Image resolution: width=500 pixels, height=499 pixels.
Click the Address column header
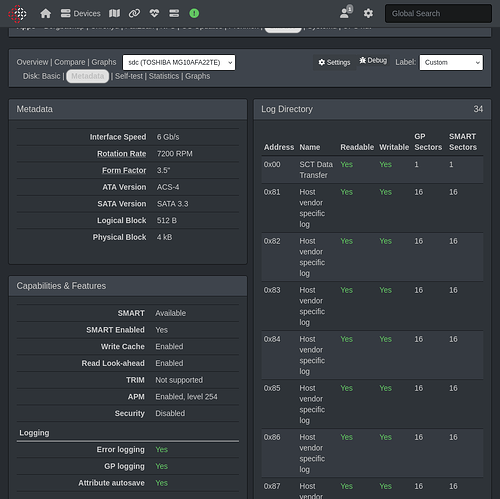(x=279, y=147)
